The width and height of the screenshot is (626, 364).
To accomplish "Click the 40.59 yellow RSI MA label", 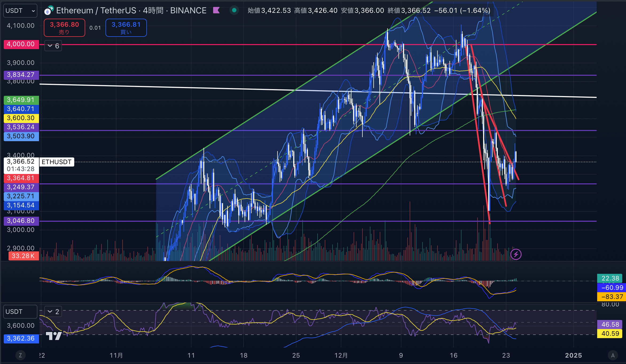I will click(610, 334).
